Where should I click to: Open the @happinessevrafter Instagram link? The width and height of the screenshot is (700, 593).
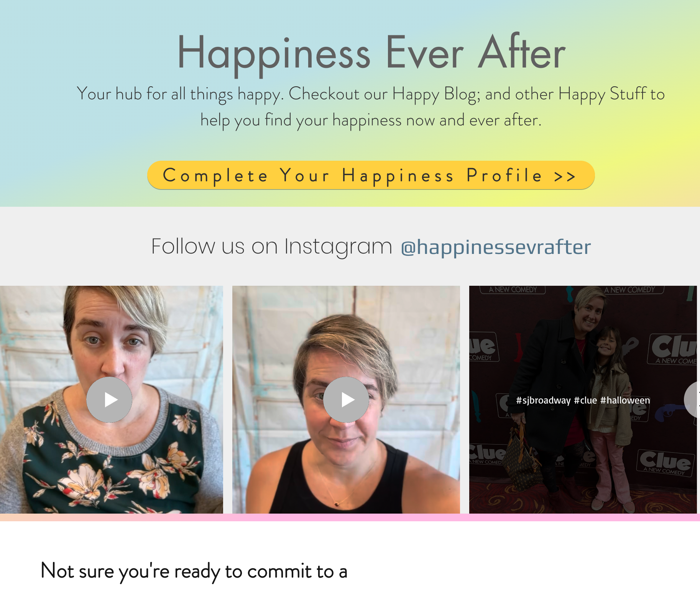[x=496, y=247]
